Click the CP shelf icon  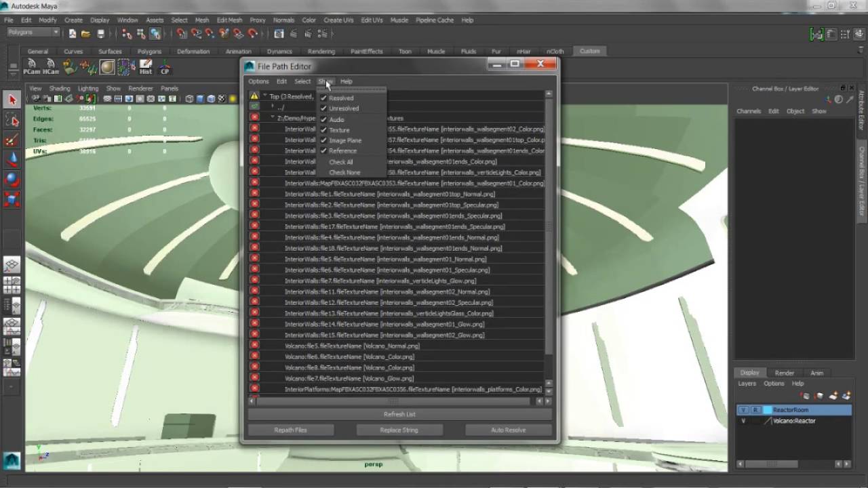tap(165, 66)
